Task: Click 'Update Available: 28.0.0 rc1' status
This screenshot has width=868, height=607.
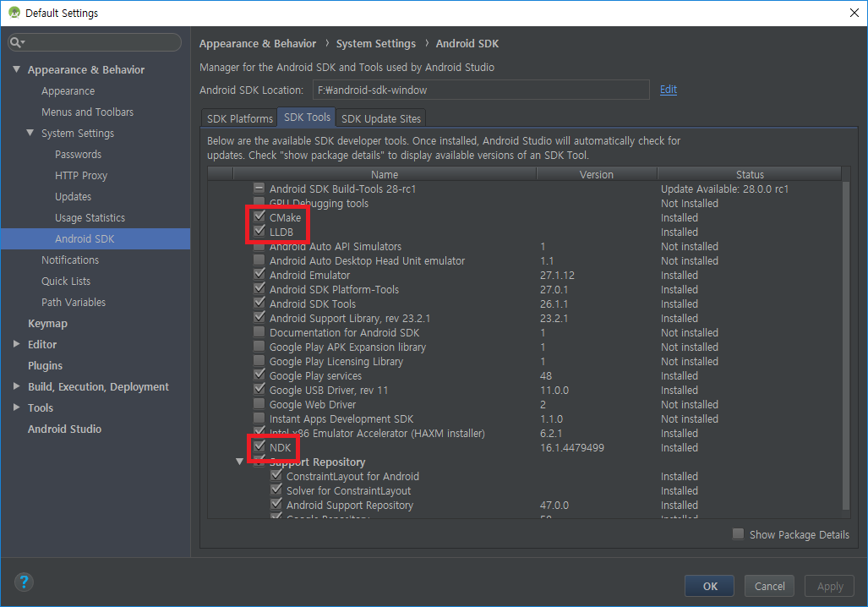Action: 724,189
